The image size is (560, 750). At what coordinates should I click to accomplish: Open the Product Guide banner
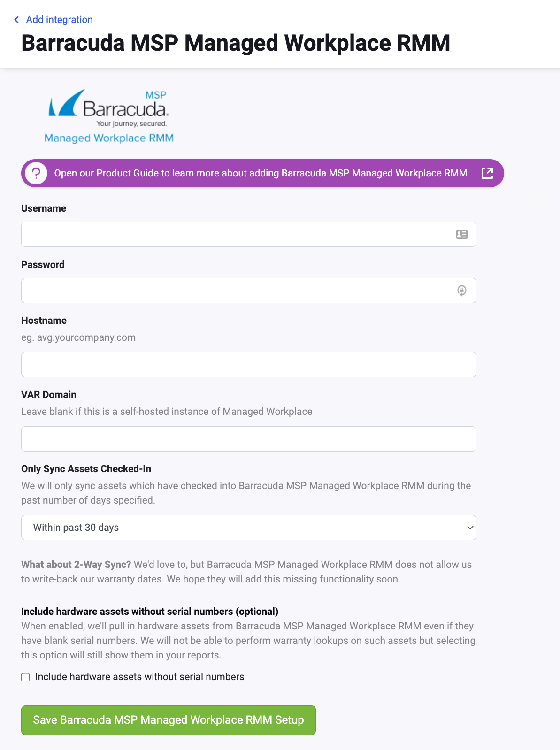pos(261,173)
